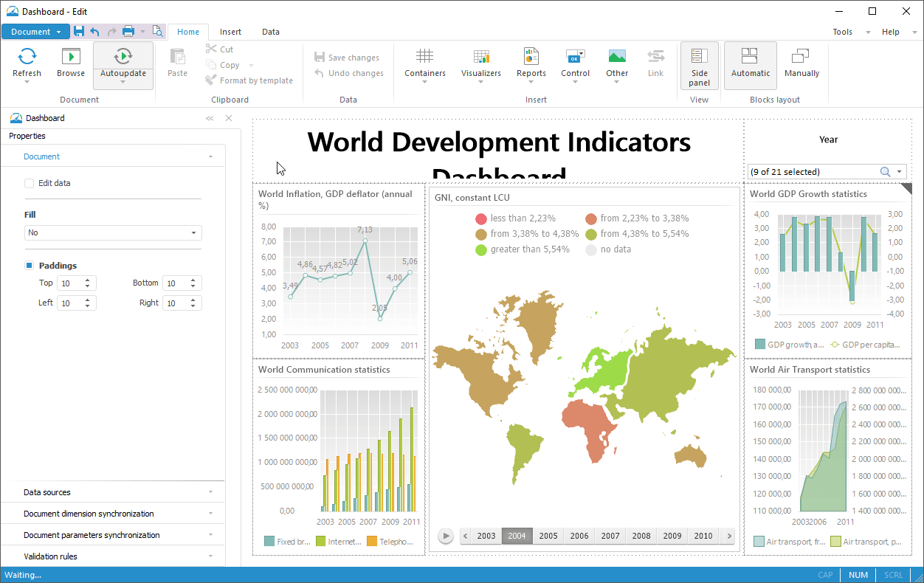This screenshot has height=583, width=924.
Task: Select year 2007 on the map timeline
Action: pos(610,536)
